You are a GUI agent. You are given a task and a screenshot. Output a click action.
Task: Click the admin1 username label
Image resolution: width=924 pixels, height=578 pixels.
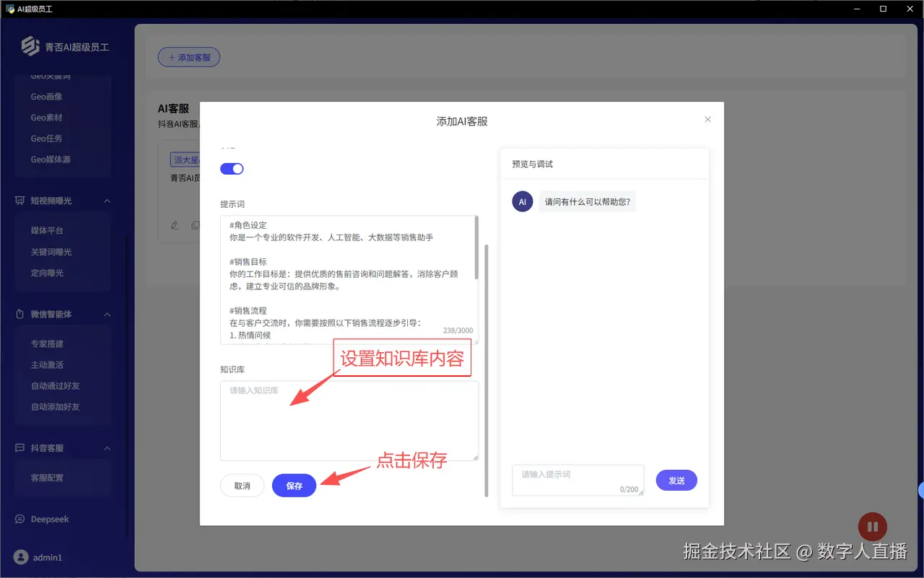pyautogui.click(x=48, y=558)
